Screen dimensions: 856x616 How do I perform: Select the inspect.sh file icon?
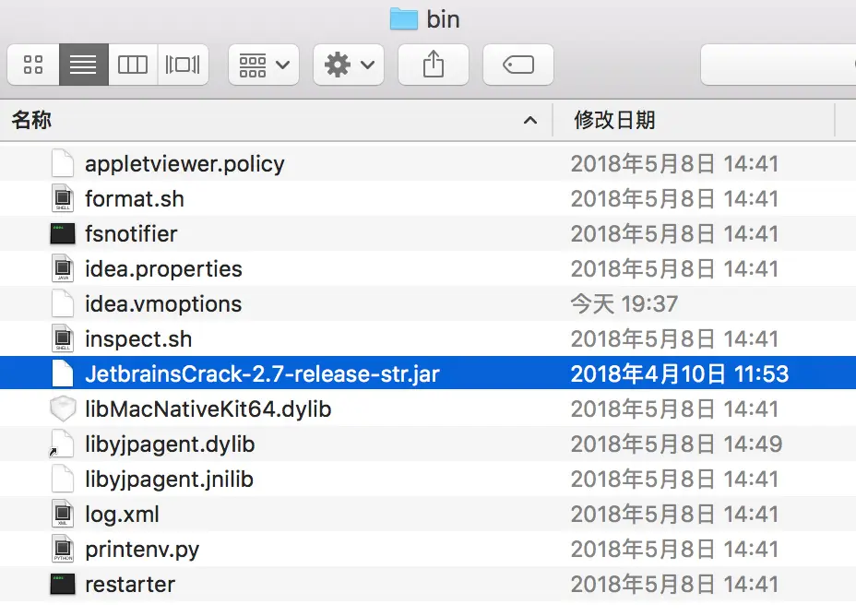click(63, 338)
